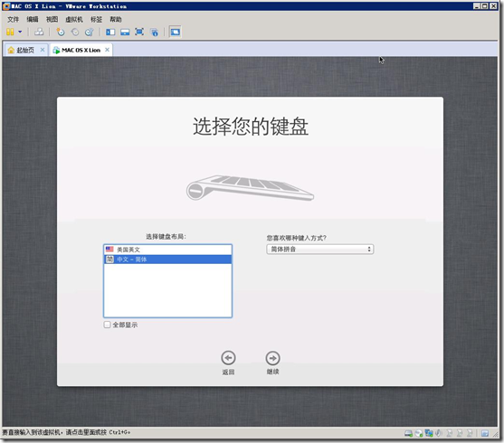This screenshot has height=443, width=504.
Task: Open the 帮助 menu
Action: 116,20
